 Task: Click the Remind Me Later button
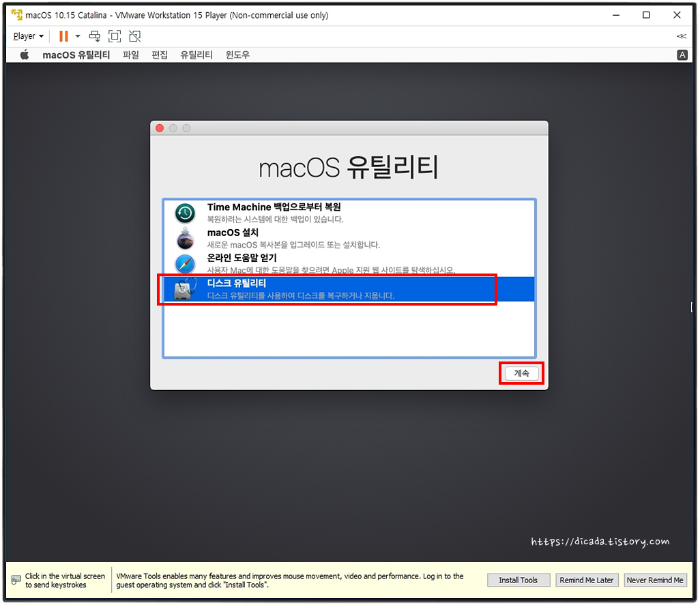coord(587,580)
